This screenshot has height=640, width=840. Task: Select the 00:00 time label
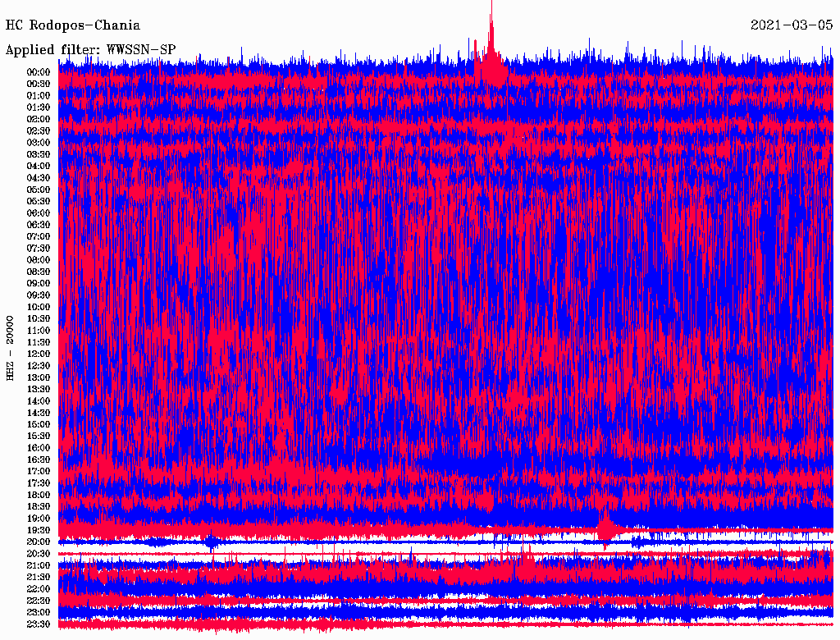coord(39,72)
